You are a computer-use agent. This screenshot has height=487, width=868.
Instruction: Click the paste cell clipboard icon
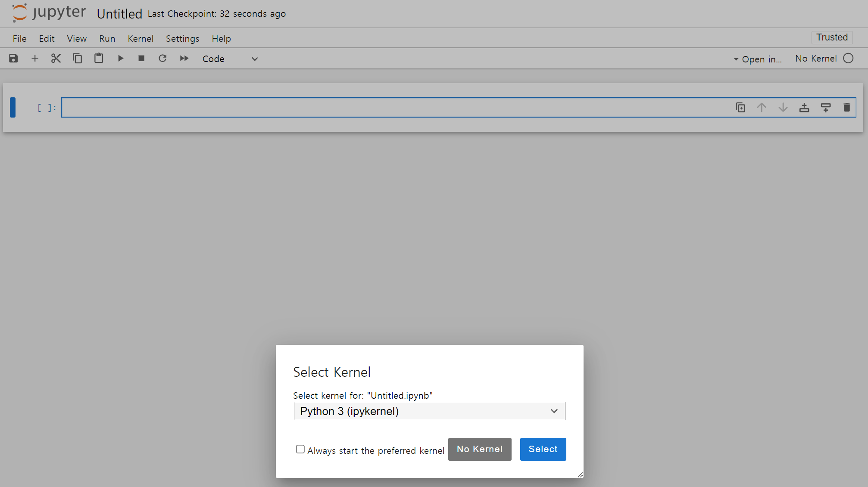point(99,59)
